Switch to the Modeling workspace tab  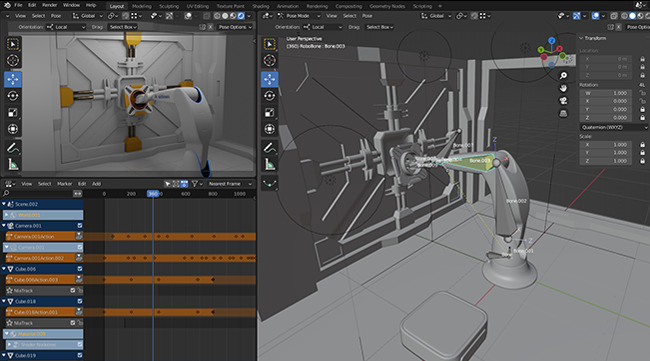(141, 6)
